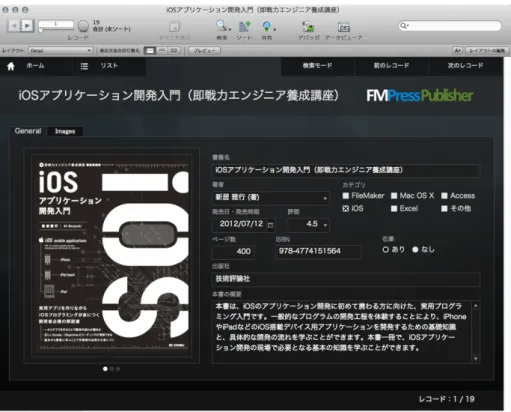Click the 前のレコード button
The image size is (511, 412).
[391, 66]
